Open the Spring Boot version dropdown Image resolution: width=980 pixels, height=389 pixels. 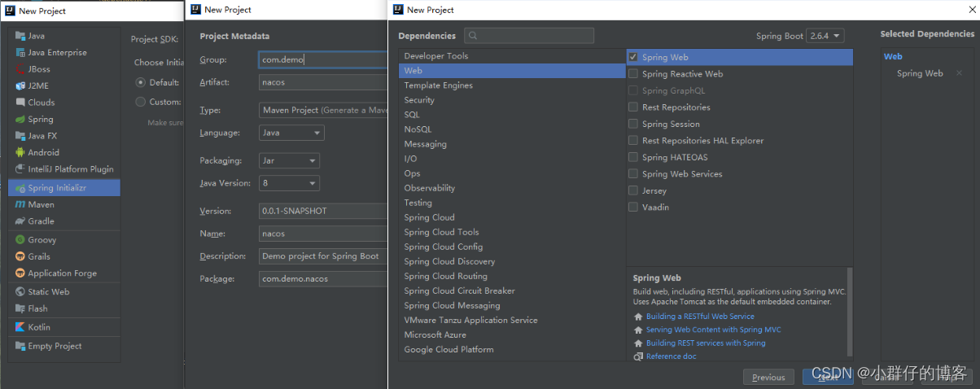click(x=825, y=36)
